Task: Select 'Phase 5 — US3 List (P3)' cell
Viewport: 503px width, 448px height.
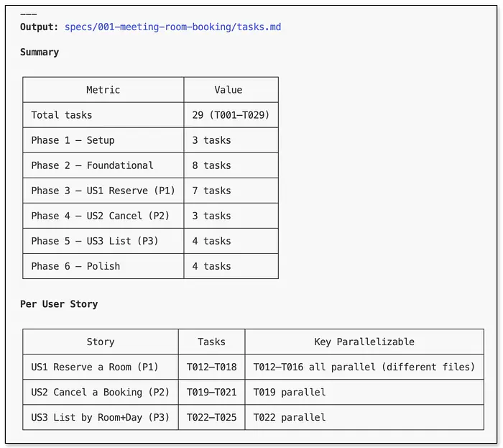Action: (103, 241)
